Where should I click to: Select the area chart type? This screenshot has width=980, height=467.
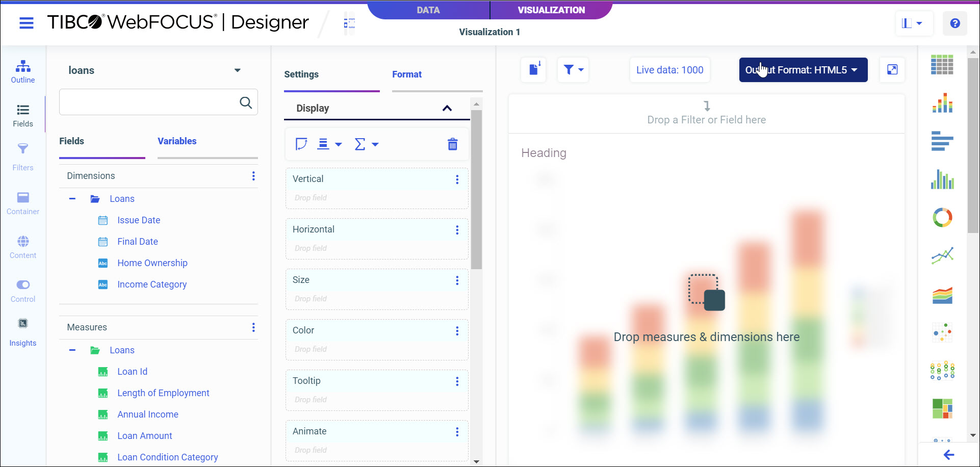tap(942, 295)
